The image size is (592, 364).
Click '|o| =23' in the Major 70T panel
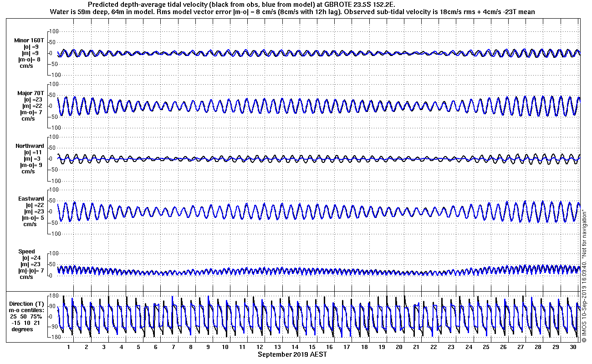[32, 99]
